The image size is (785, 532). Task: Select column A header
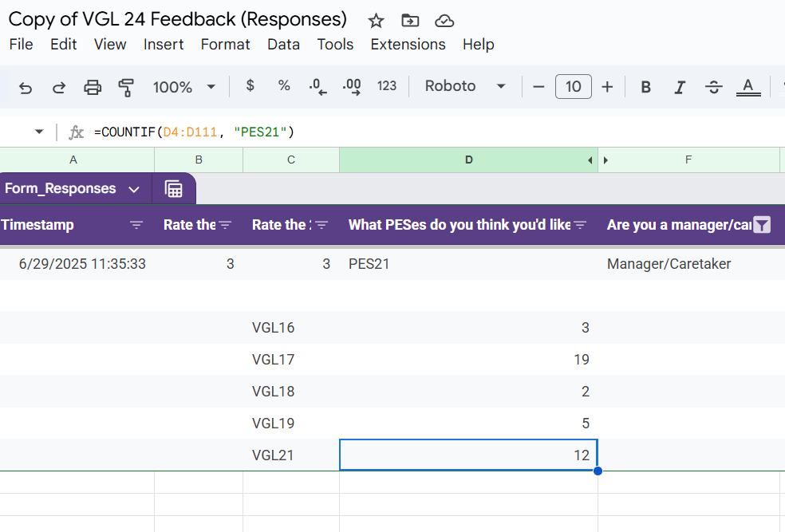point(73,160)
